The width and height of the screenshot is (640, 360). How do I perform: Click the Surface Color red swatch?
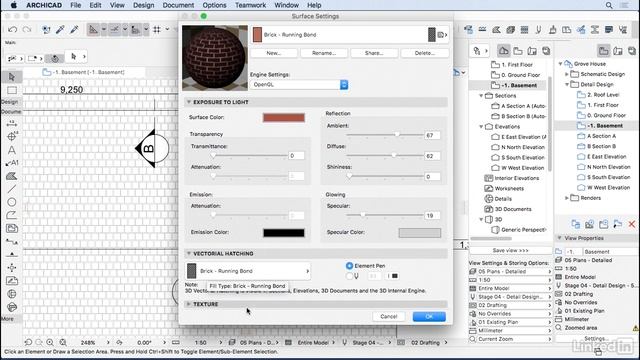point(284,118)
